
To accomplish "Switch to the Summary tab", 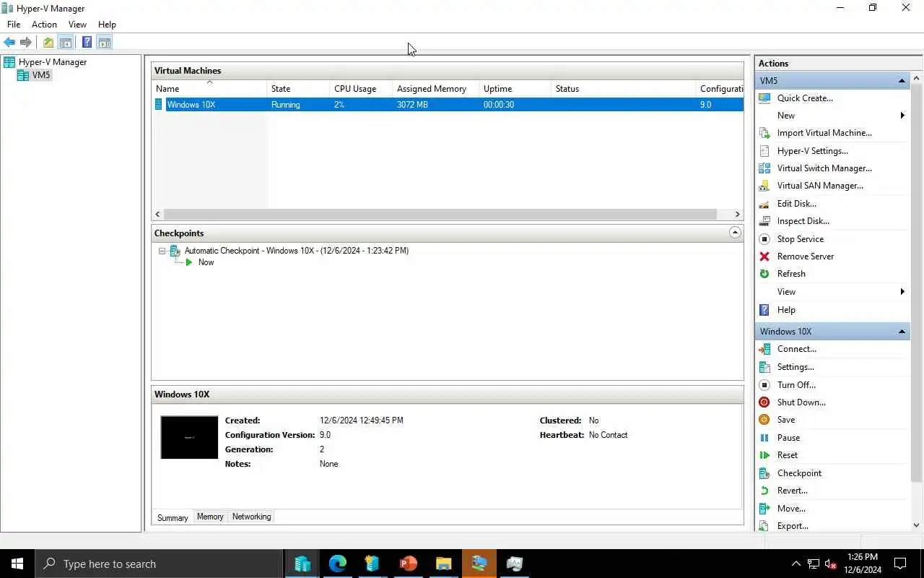I will click(173, 517).
